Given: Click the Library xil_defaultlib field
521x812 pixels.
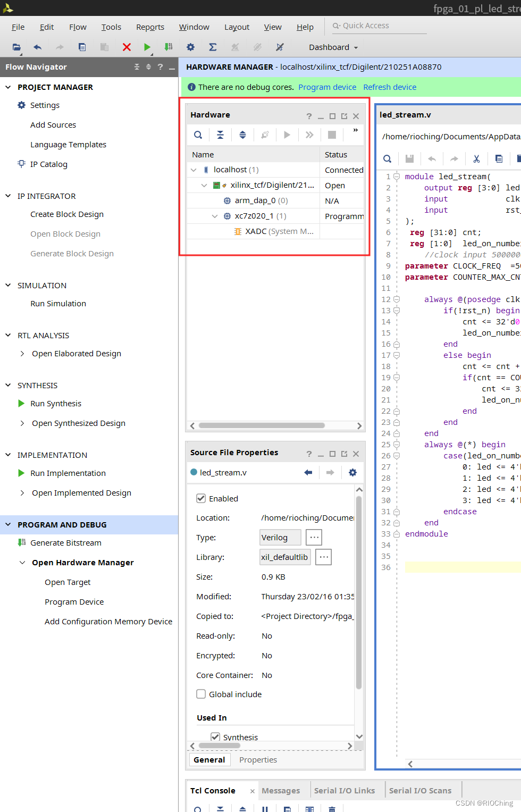Looking at the screenshot, I should tap(285, 557).
